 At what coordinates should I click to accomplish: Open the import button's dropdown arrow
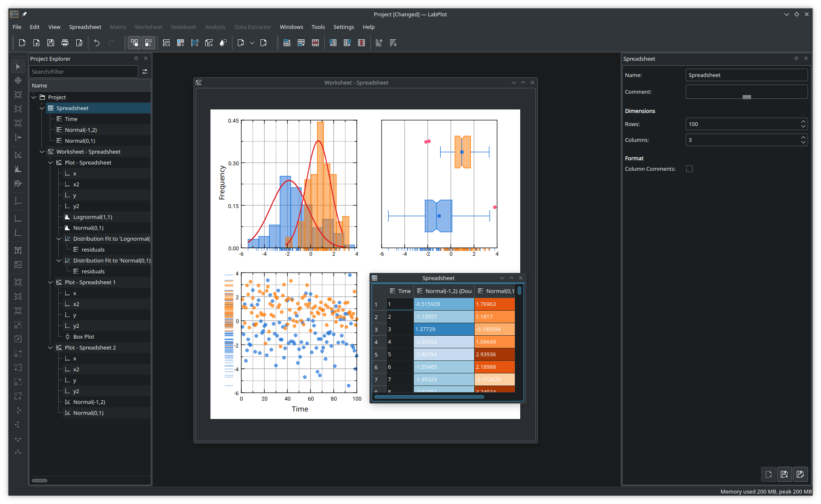[x=252, y=42]
